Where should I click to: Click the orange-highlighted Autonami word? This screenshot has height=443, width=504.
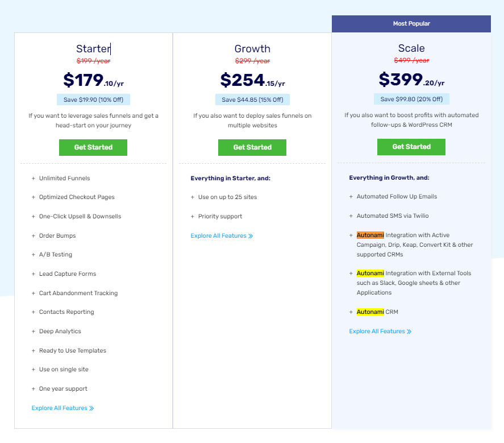click(370, 235)
